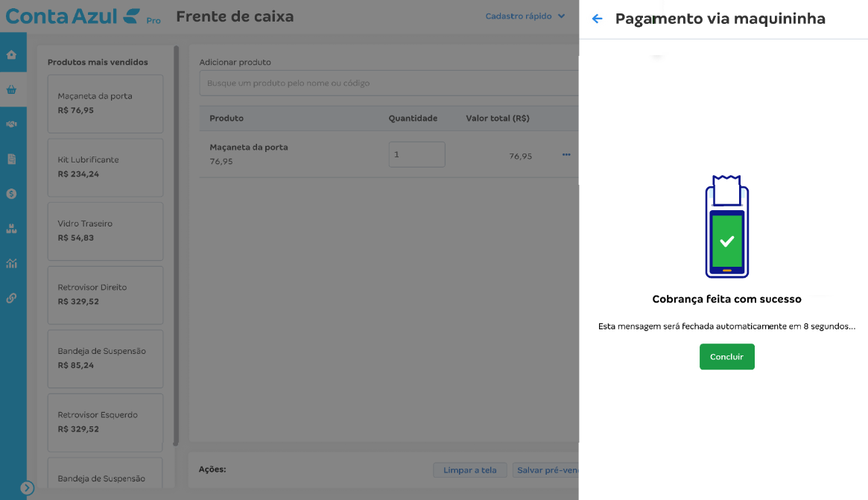Click the Maçaneta da porta name in table
The image size is (868, 500).
coord(249,148)
